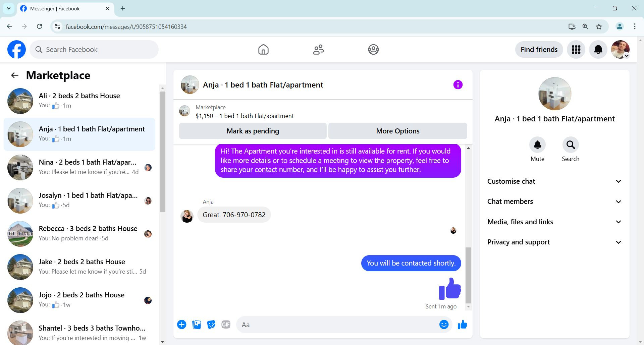Image resolution: width=644 pixels, height=345 pixels.
Task: Open Chrome three-dot menu
Action: (x=635, y=26)
